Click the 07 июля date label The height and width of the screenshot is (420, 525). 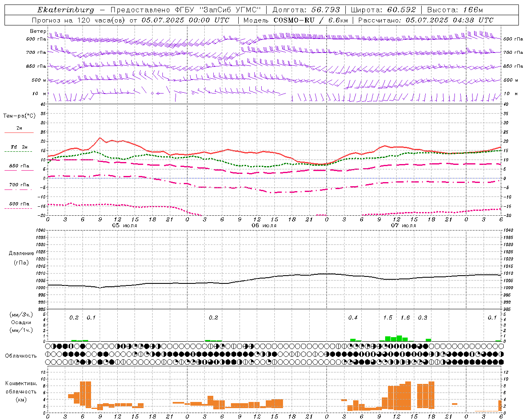pos(404,226)
